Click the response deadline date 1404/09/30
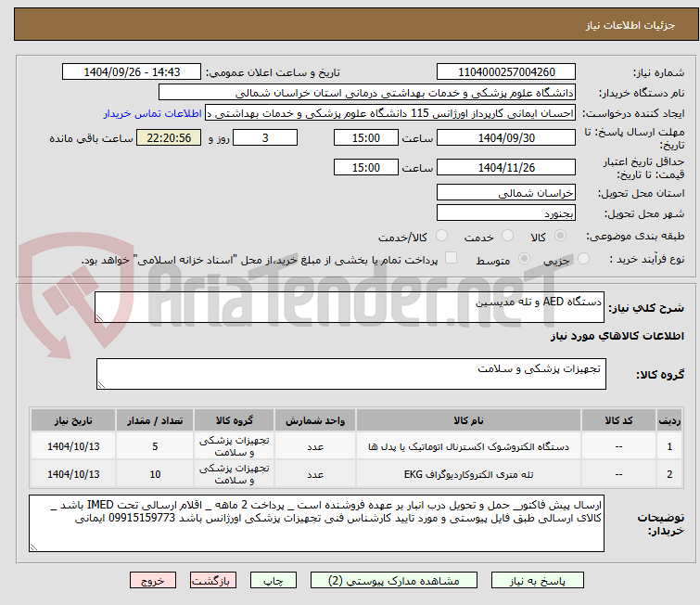The height and width of the screenshot is (605, 700). (x=506, y=137)
